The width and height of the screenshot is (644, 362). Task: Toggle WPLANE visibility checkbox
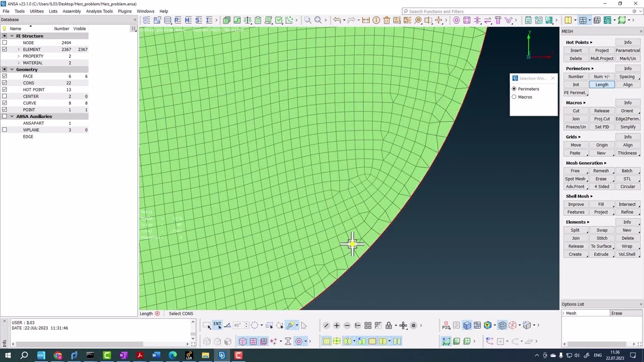[x=5, y=130]
